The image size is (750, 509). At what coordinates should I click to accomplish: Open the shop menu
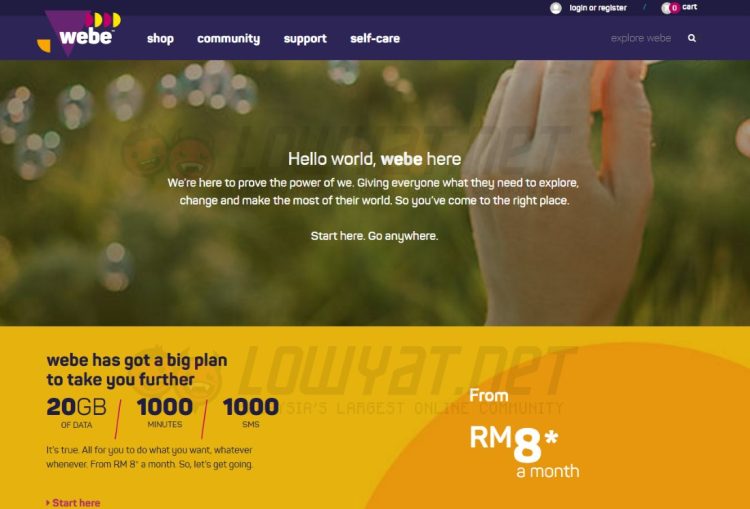tap(160, 39)
